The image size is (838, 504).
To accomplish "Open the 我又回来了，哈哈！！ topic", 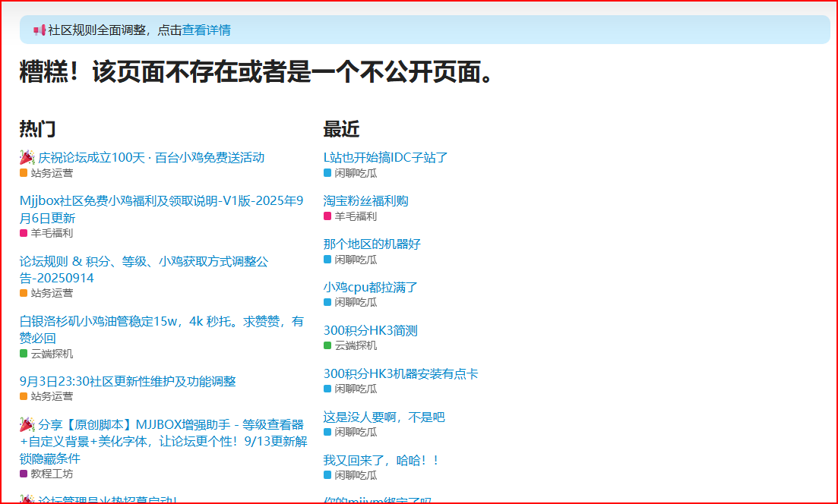I will coord(381,460).
